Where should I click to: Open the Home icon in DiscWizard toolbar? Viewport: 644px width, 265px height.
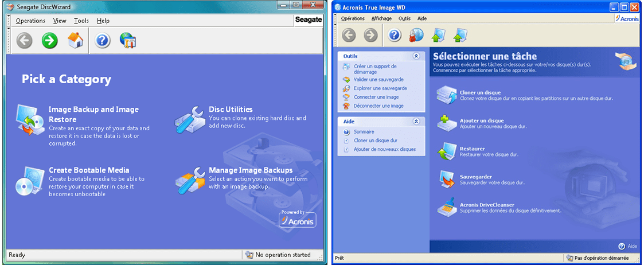[76, 40]
